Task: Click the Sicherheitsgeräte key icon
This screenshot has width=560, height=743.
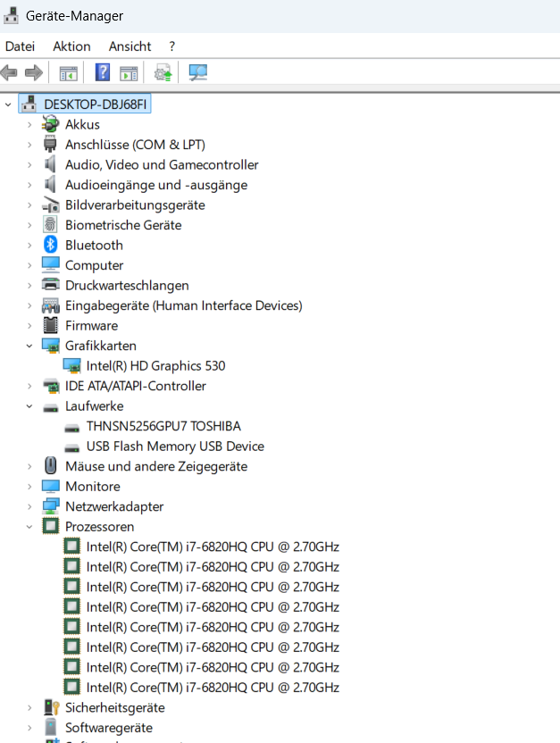Action: click(x=51, y=707)
